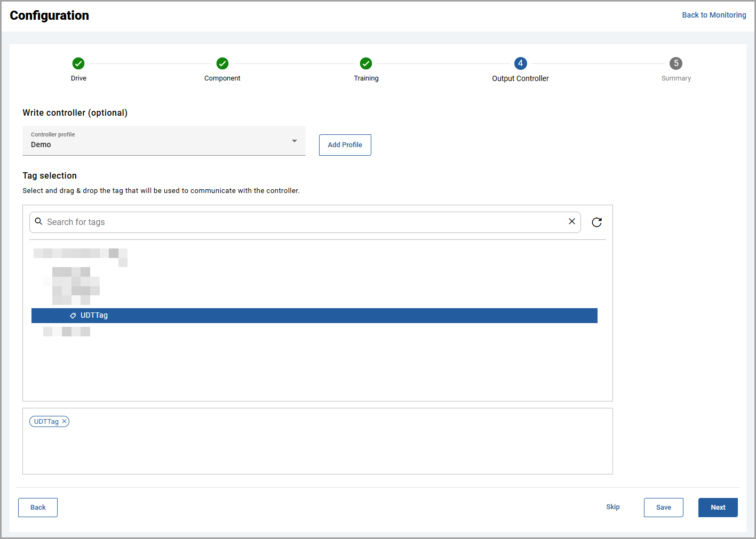
Task: Click the Component step checkmark icon
Action: click(222, 63)
